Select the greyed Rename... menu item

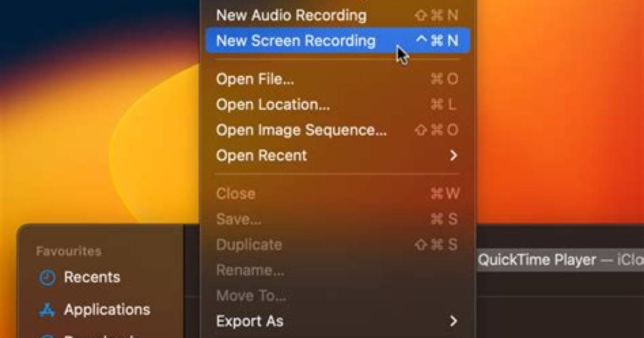(x=338, y=270)
